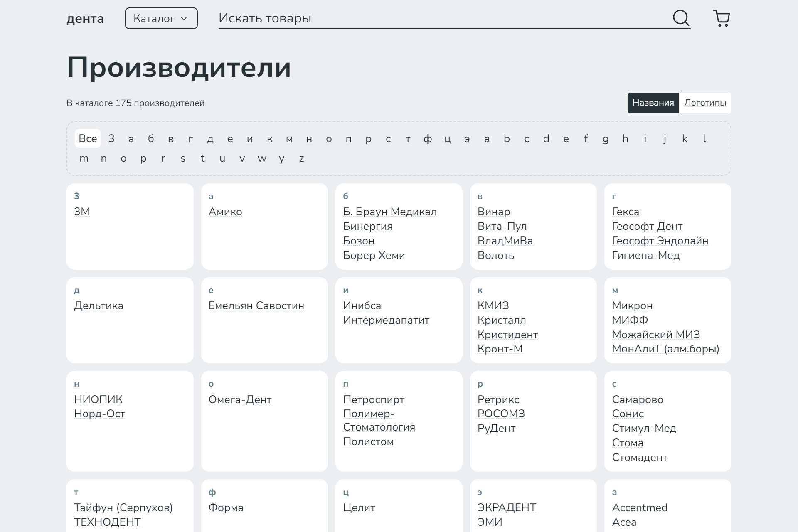Switch view to Логотипы

(705, 103)
